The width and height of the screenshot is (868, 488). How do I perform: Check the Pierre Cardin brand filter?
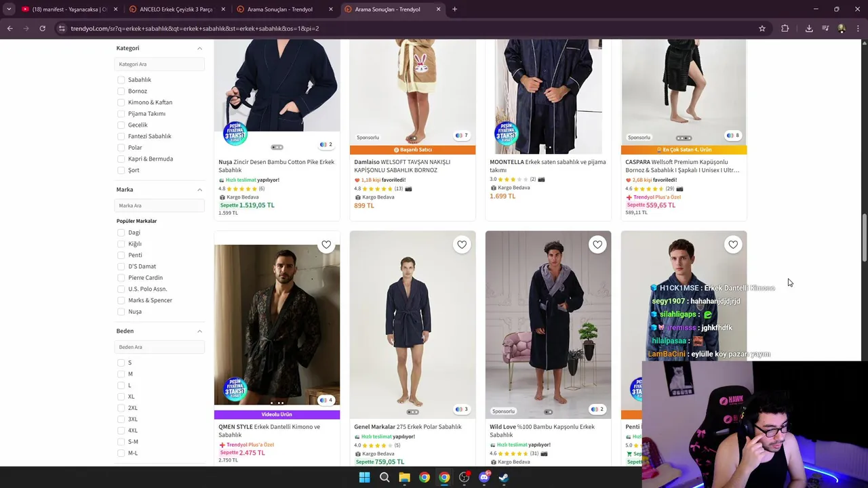[x=121, y=278]
